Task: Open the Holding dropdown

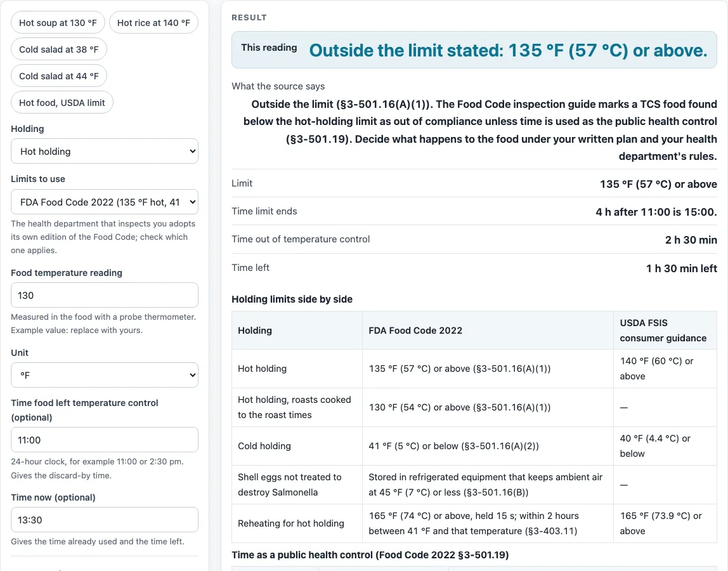Action: coord(105,151)
